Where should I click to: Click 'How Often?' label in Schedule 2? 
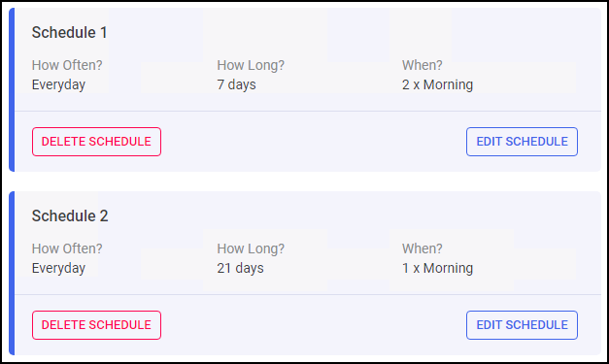[x=67, y=248]
